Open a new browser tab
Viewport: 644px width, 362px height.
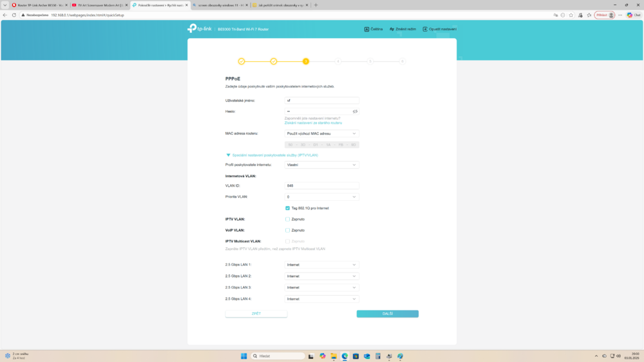tap(316, 5)
